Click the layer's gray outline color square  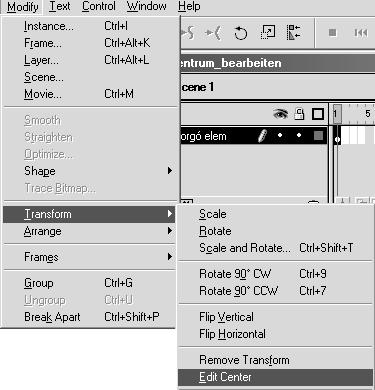tap(318, 135)
